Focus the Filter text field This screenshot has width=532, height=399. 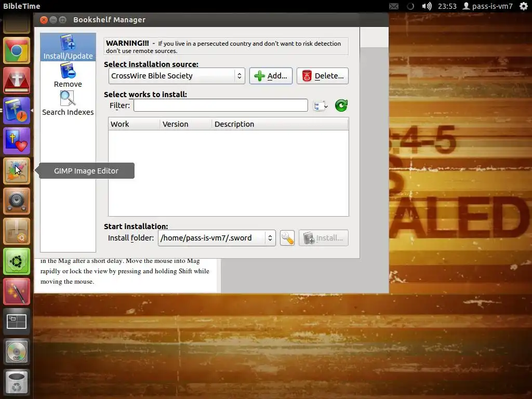click(220, 105)
